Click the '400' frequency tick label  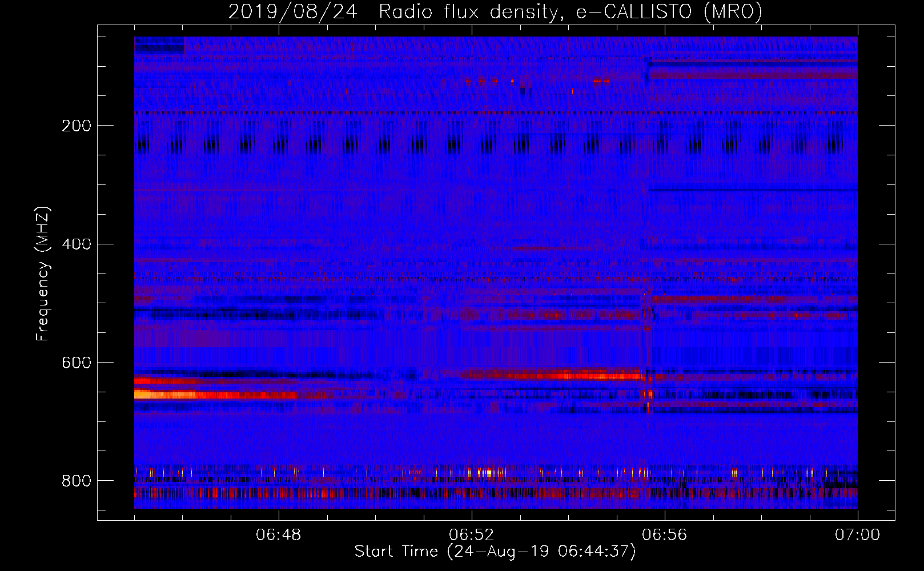click(x=77, y=244)
